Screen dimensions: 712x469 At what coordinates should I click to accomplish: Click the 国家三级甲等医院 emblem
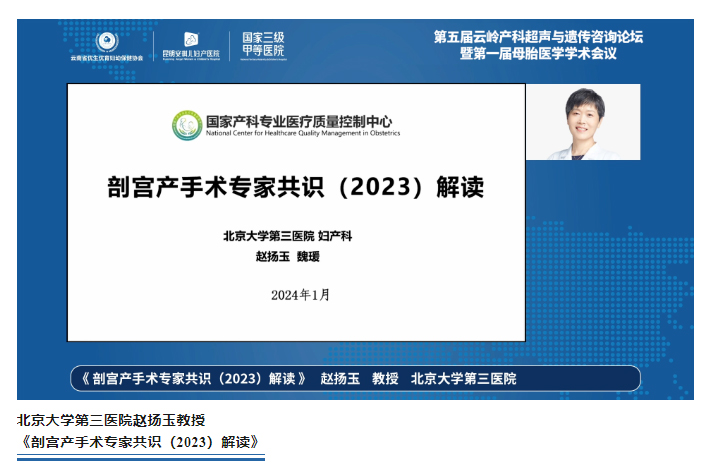click(x=263, y=43)
